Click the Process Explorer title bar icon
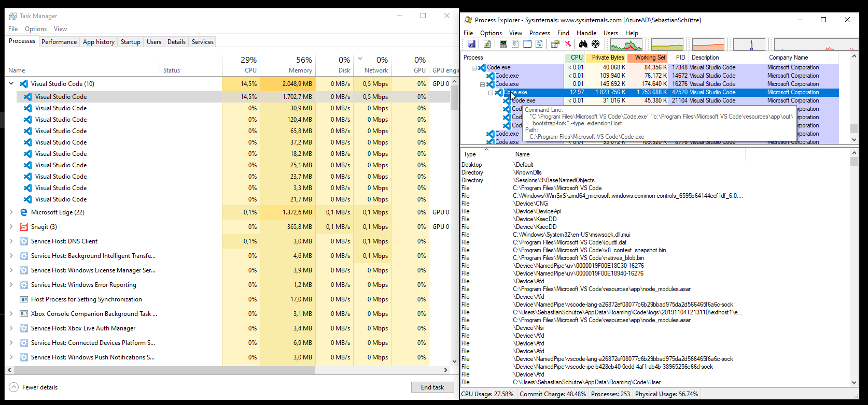 click(x=468, y=20)
